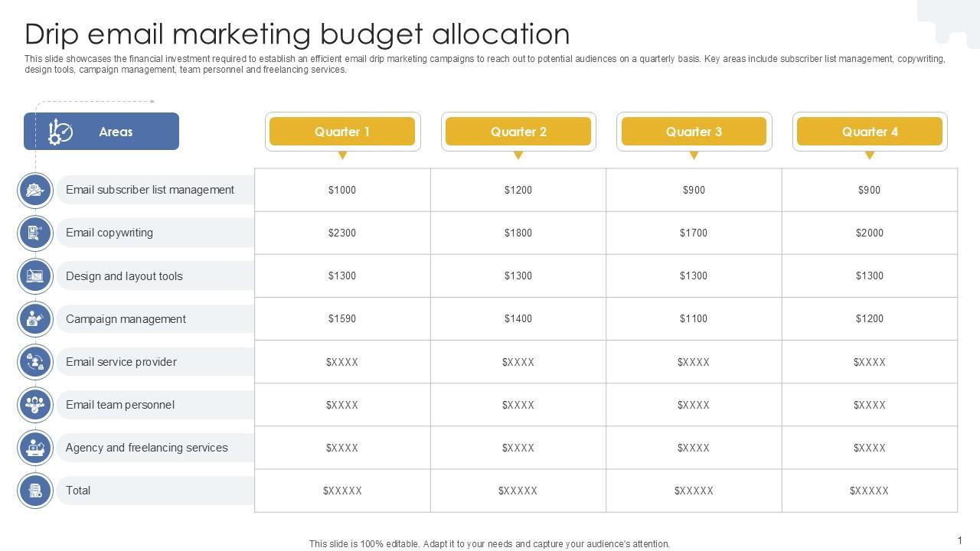980x551 pixels.
Task: Click the $1590 Campaign management cell
Action: click(342, 318)
